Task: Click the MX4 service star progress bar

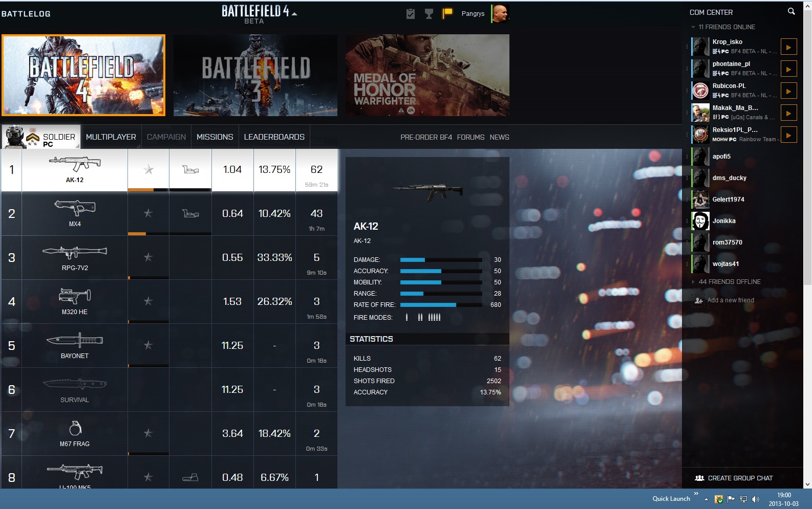Action: tap(148, 234)
